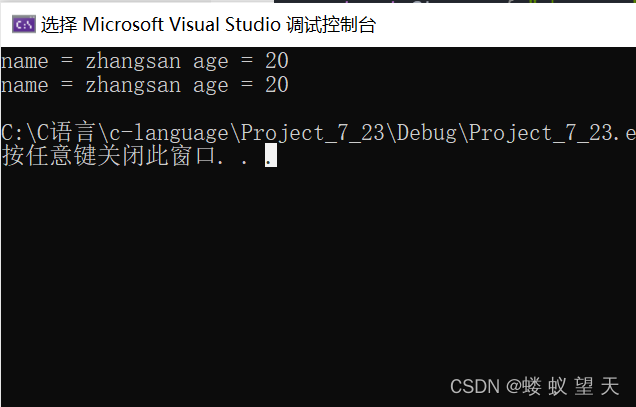Click the equals sign after name on the first line
Viewport: 636px width, 407px height.
[x=67, y=60]
